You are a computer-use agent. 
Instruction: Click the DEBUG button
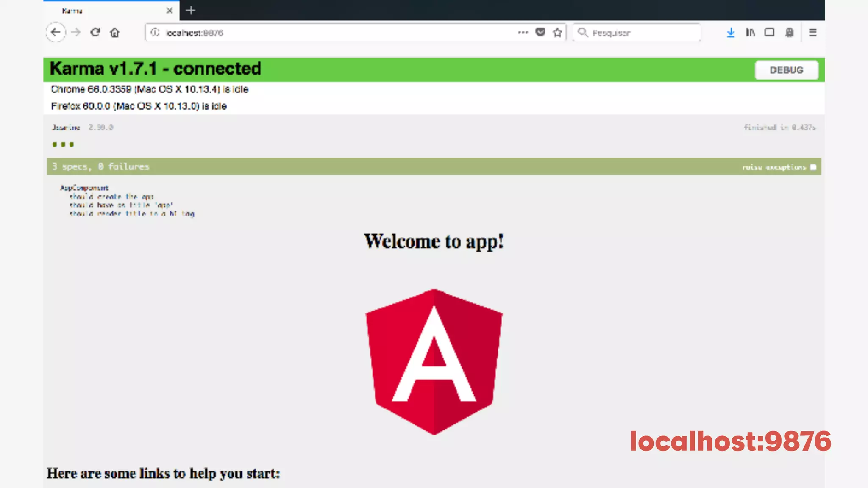click(x=787, y=70)
